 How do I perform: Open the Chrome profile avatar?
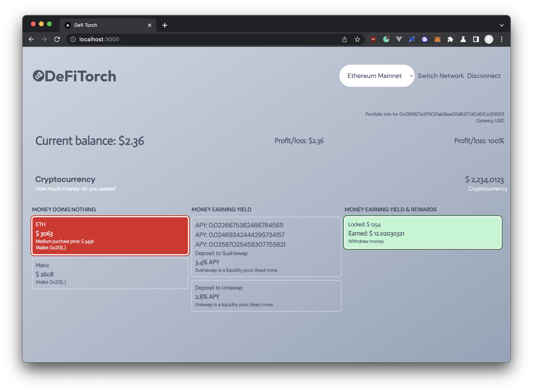489,39
